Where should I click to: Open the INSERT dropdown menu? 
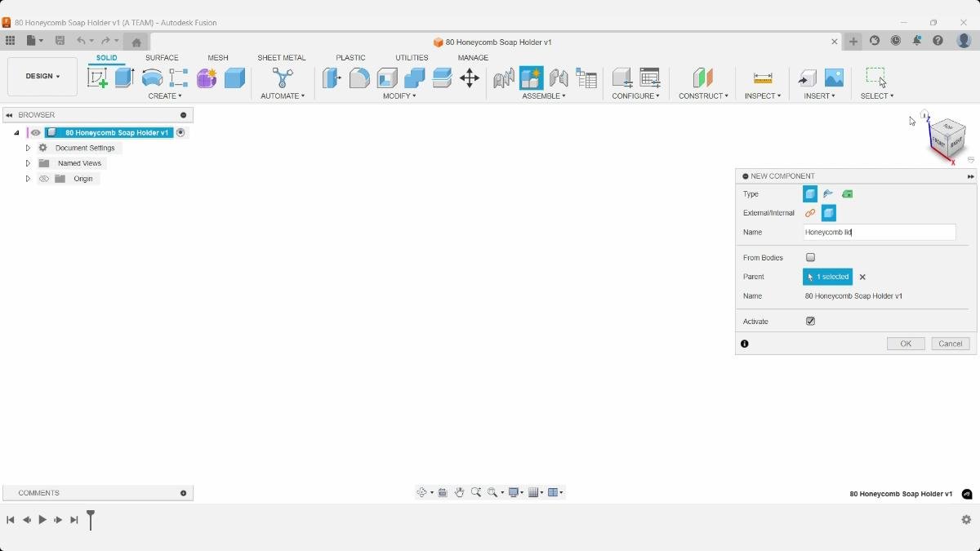820,96
